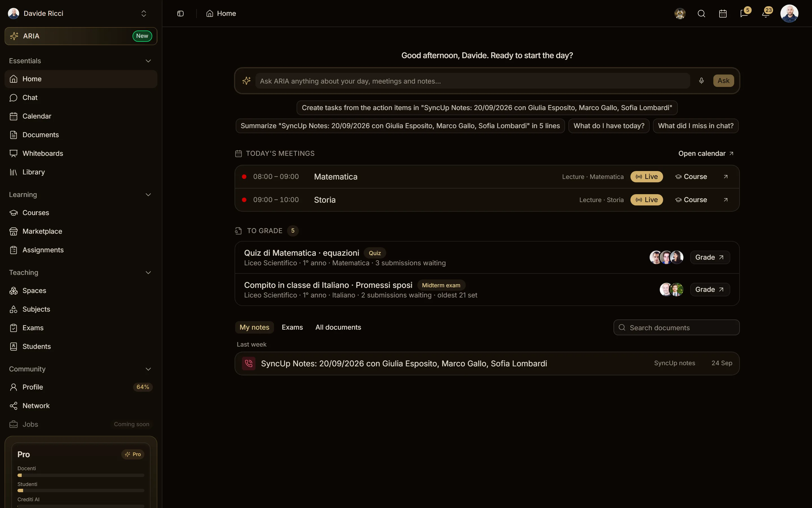Open the user profile avatar top right
This screenshot has height=508, width=812.
click(x=789, y=14)
